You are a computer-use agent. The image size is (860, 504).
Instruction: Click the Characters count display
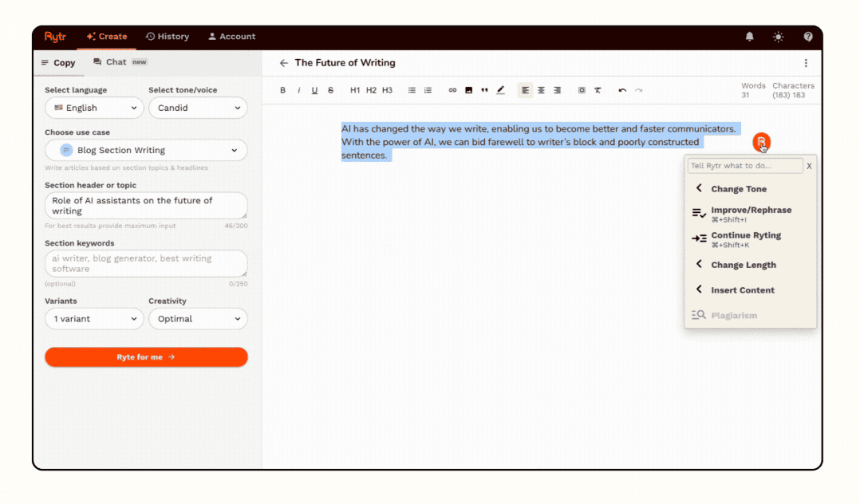(x=793, y=90)
